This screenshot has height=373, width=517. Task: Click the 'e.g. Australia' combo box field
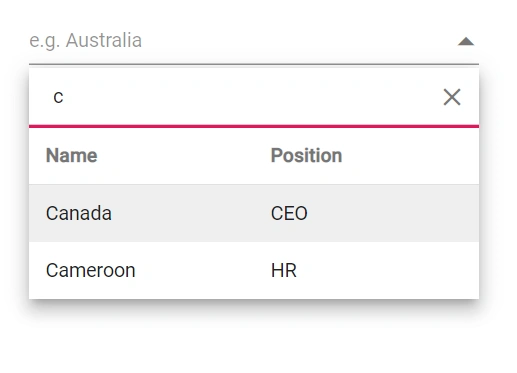pyautogui.click(x=254, y=41)
